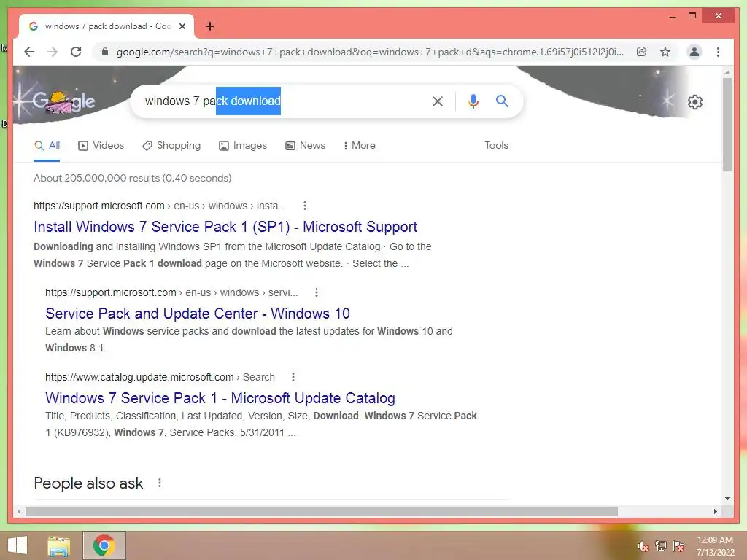Open options for catalog.update.microsoft.com result
This screenshot has height=560, width=747.
point(293,377)
